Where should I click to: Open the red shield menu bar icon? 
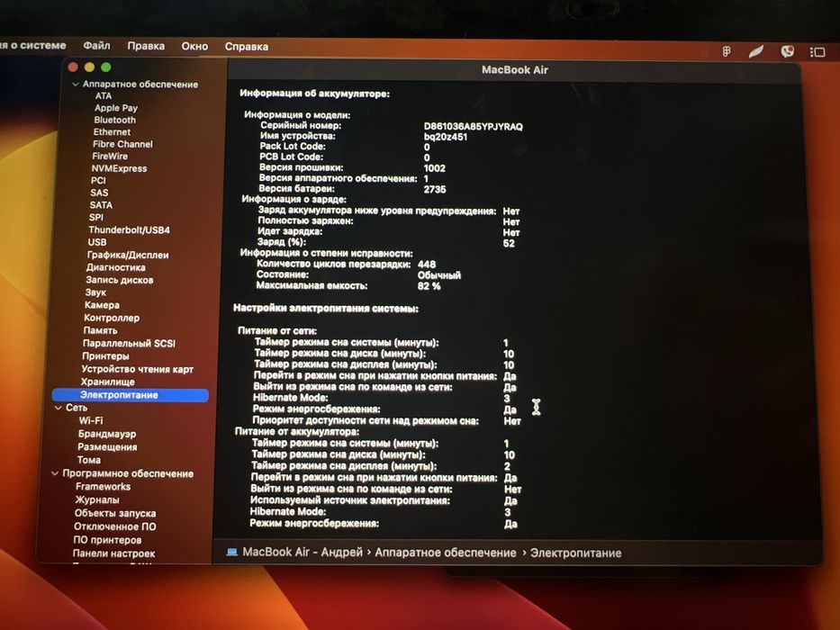(787, 51)
